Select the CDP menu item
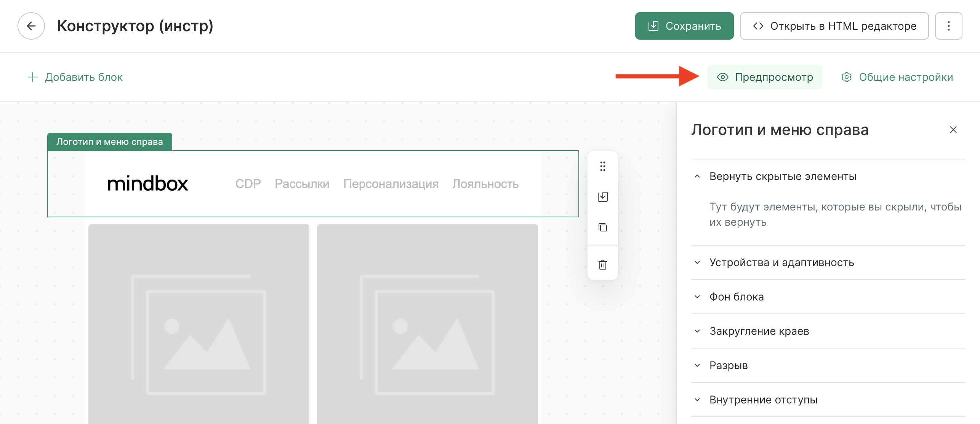 click(x=248, y=184)
